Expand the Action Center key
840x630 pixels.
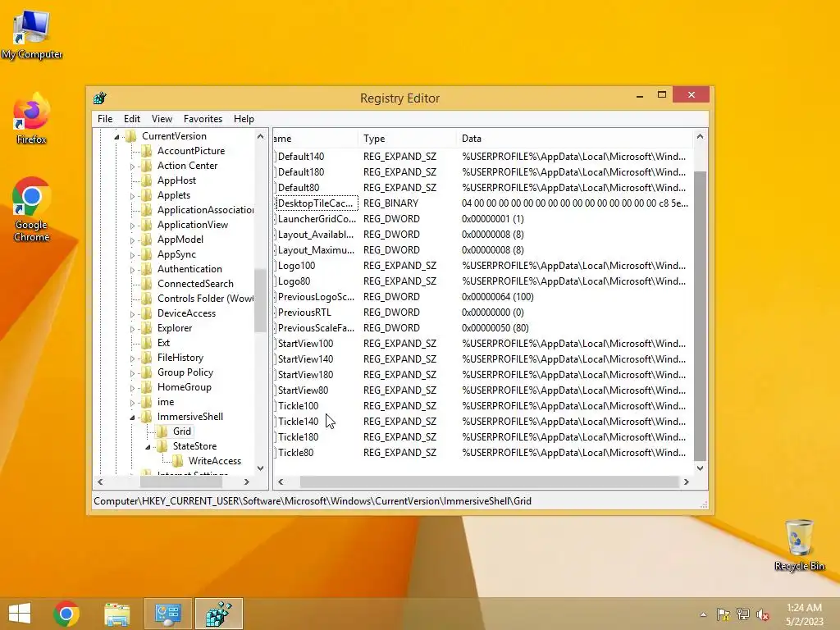pyautogui.click(x=132, y=167)
